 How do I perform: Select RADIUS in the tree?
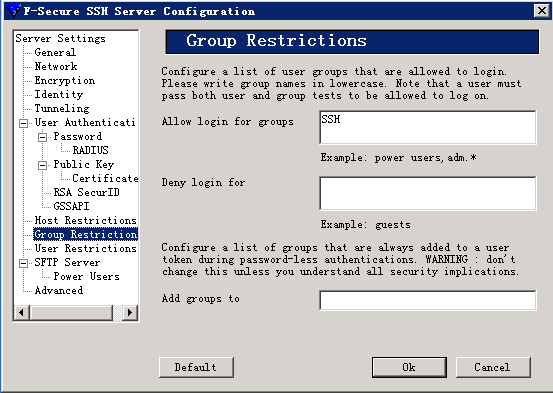pos(90,150)
